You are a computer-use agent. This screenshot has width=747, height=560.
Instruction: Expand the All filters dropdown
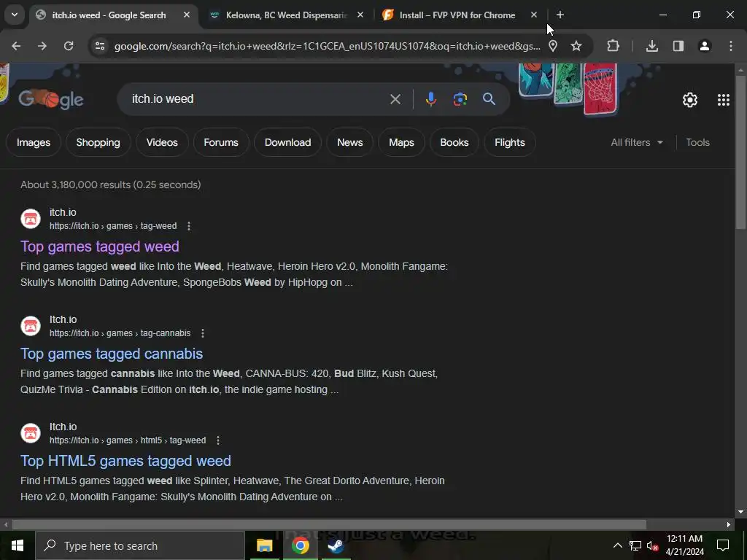pos(637,142)
